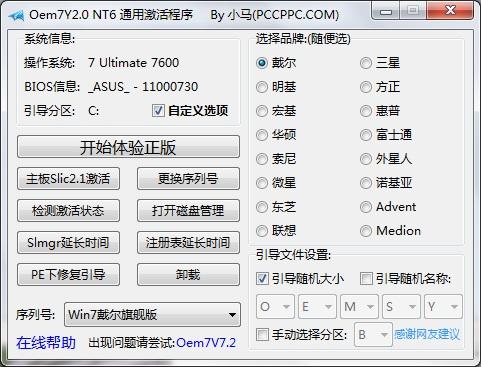Open disk management via 打开磁盘管理
This screenshot has height=367, width=481.
pyautogui.click(x=188, y=211)
